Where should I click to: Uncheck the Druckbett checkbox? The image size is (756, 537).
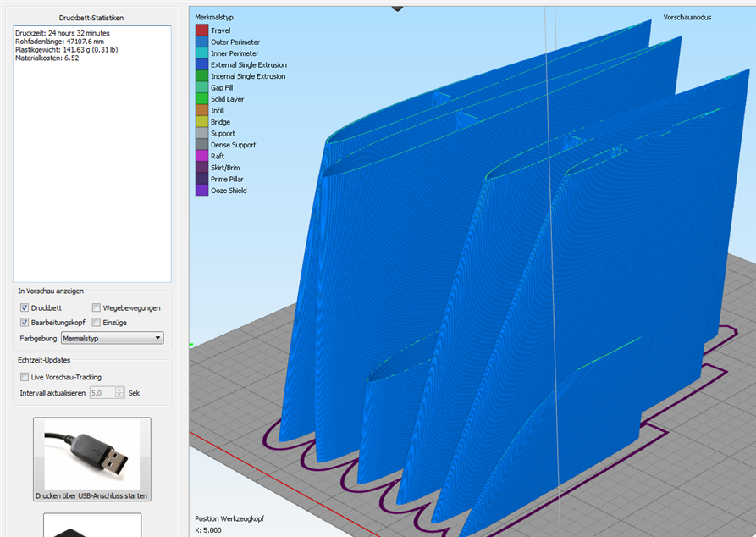coord(25,308)
